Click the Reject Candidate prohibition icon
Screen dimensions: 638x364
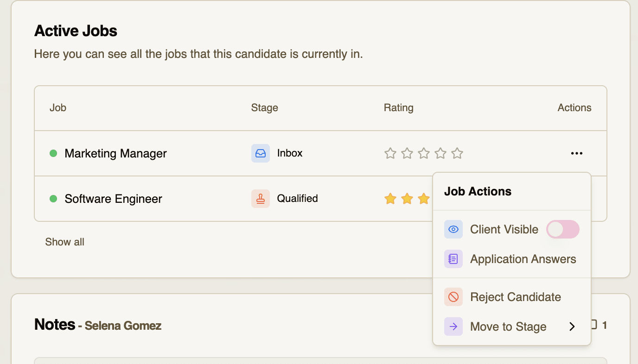(x=453, y=297)
